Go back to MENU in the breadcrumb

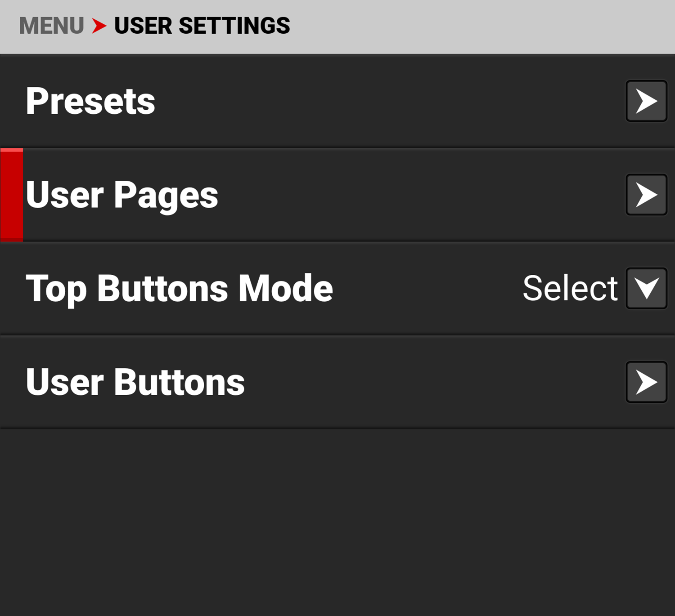point(51,26)
